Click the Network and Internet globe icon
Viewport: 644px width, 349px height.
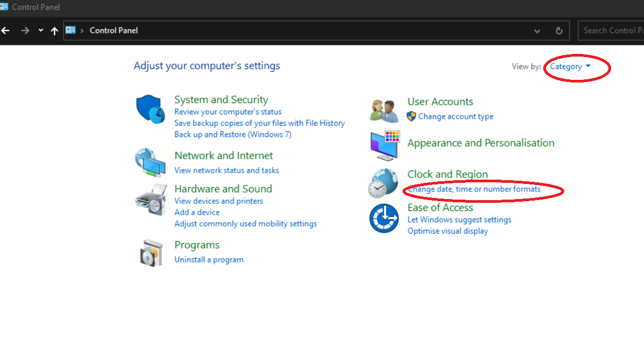click(x=150, y=162)
